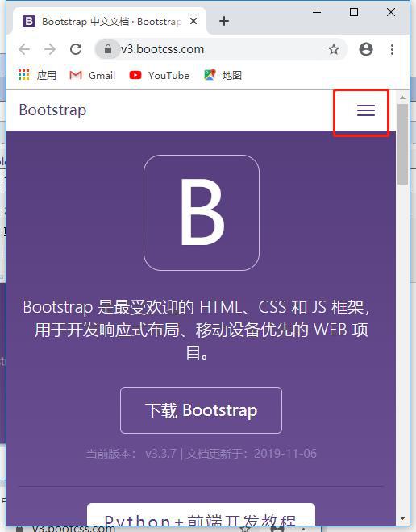View site info via padlock icon
Screen dimensions: 416x532
click(x=107, y=49)
